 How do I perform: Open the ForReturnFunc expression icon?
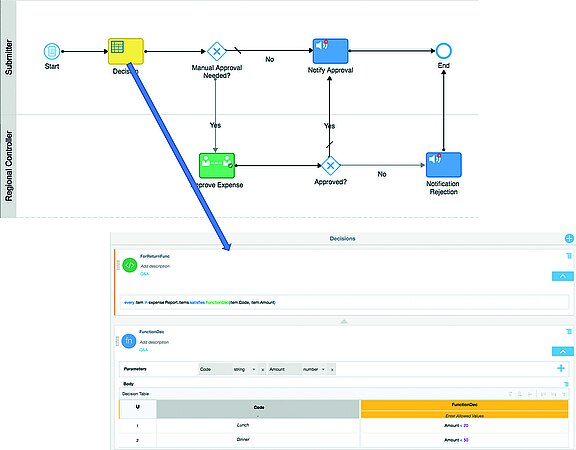(x=129, y=265)
